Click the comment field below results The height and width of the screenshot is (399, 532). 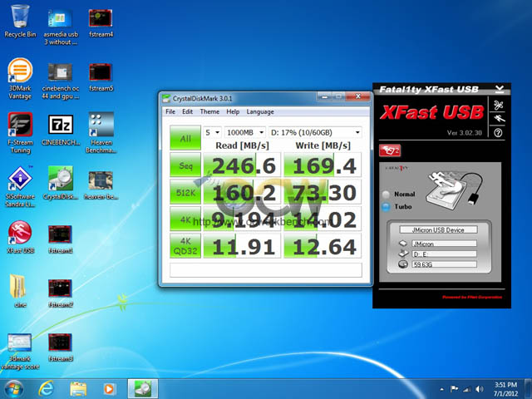266,270
